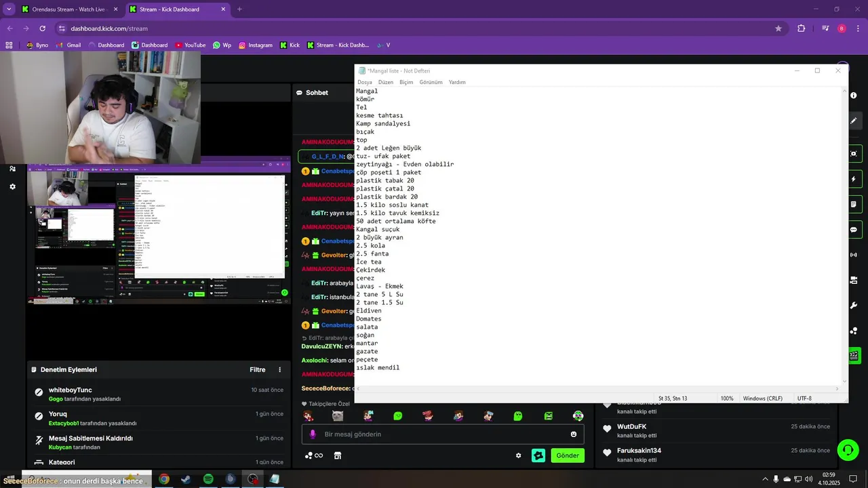Click the teal splash icon beside Gönder
Viewport: 868px width, 488px height.
[538, 455]
